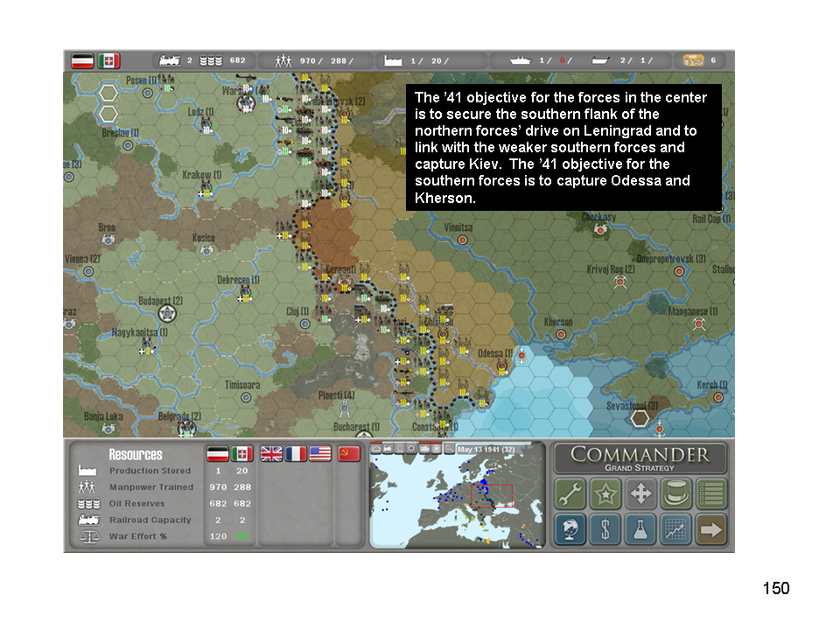The height and width of the screenshot is (630, 840).
Task: Open the dollar sign purchase button
Action: [605, 528]
